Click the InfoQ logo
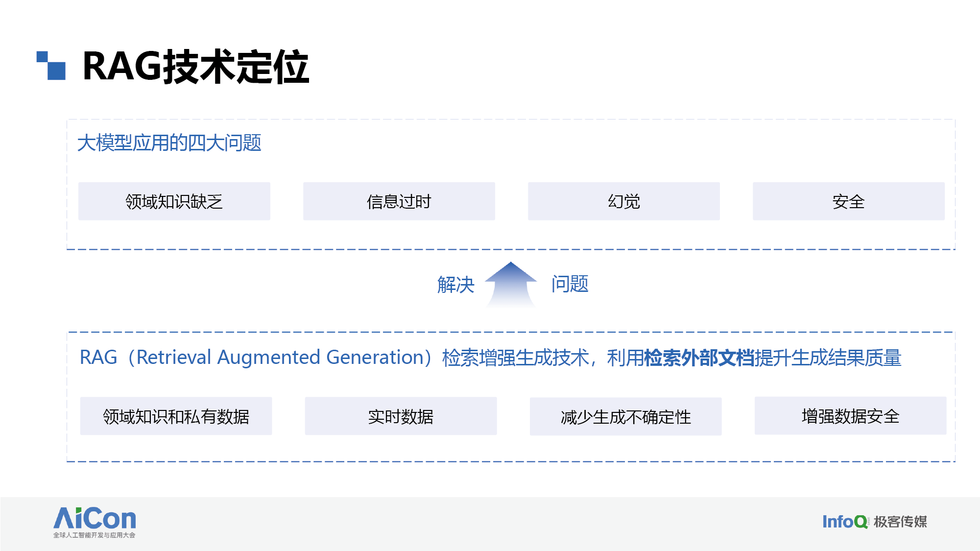980x551 pixels. pos(846,522)
